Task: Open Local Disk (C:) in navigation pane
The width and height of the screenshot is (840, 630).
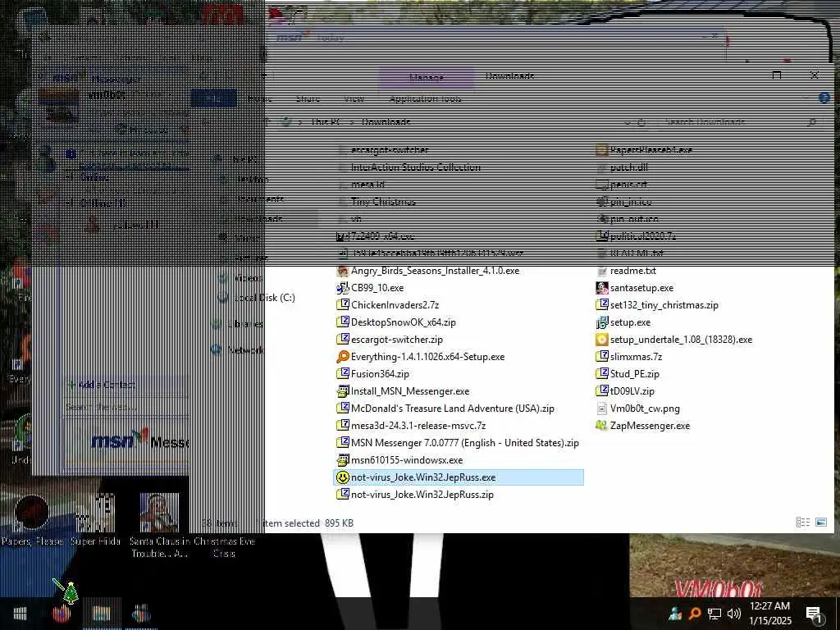Action: point(257,298)
